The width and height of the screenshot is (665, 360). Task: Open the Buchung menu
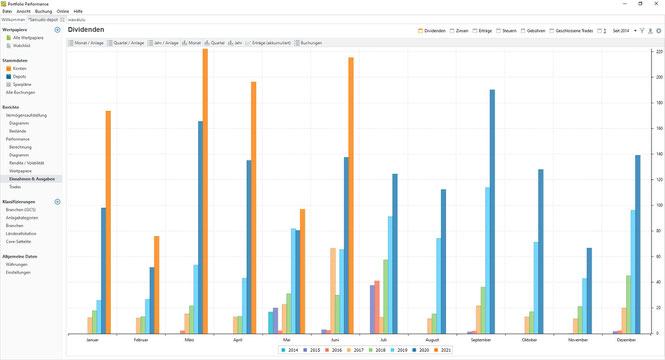pyautogui.click(x=43, y=11)
